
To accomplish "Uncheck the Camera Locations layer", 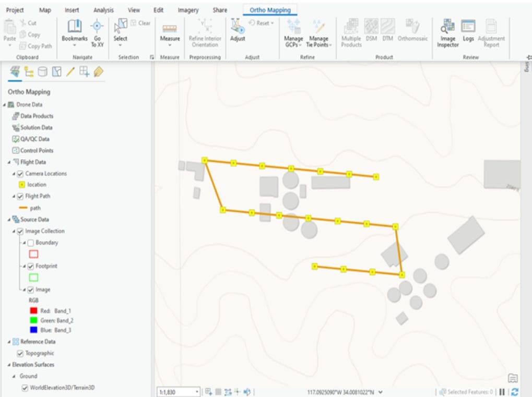I will pos(21,174).
